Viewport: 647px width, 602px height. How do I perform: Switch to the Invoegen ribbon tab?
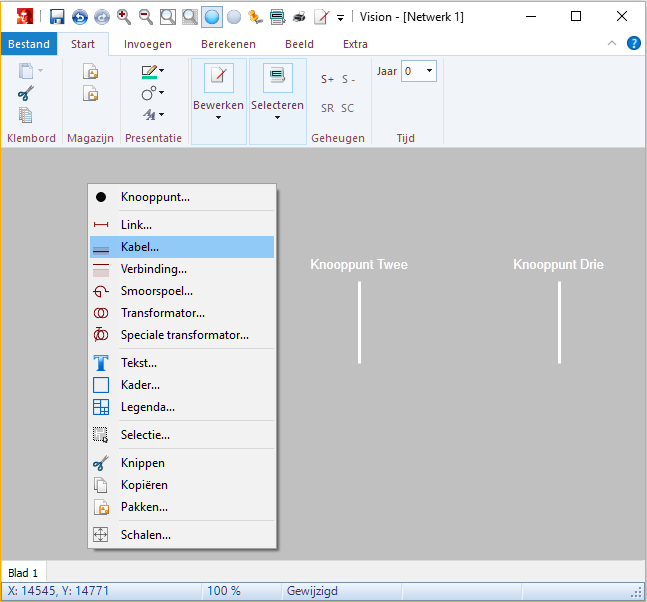(148, 44)
